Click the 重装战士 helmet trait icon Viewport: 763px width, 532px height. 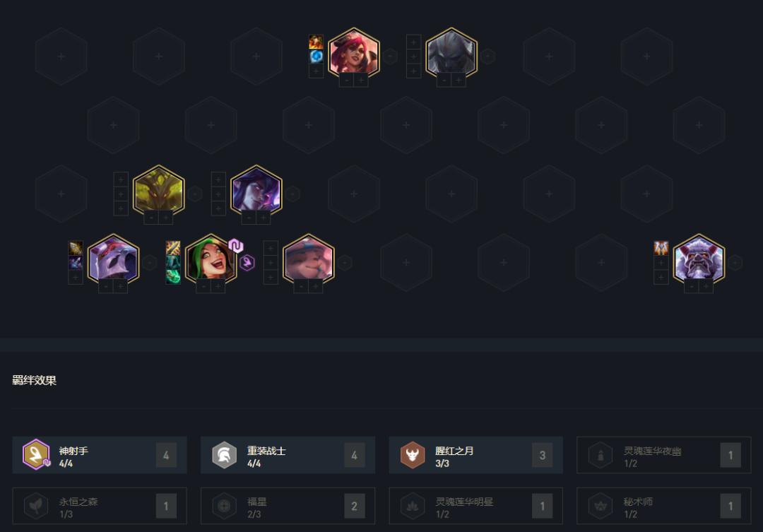[x=225, y=454]
